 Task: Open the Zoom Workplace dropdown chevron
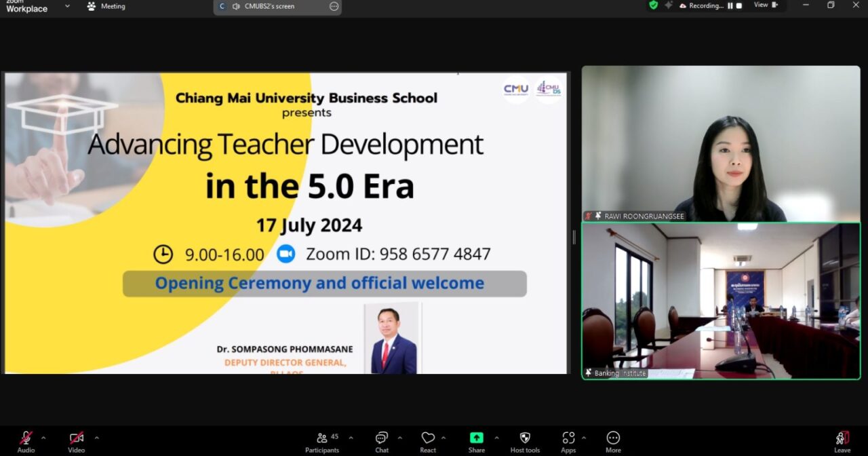[67, 6]
